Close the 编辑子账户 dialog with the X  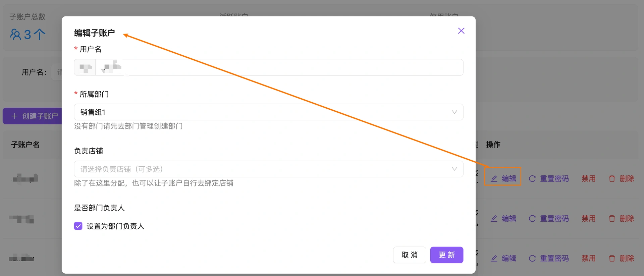click(461, 31)
